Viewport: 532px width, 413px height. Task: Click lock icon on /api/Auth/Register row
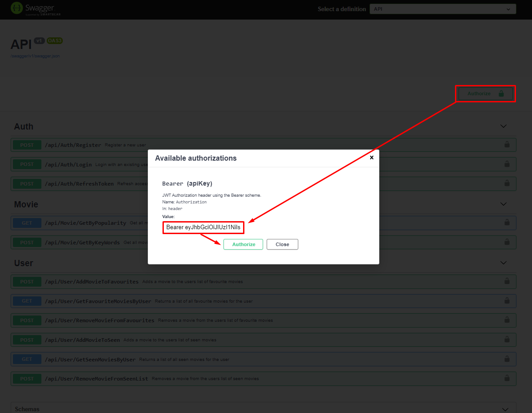coord(507,145)
